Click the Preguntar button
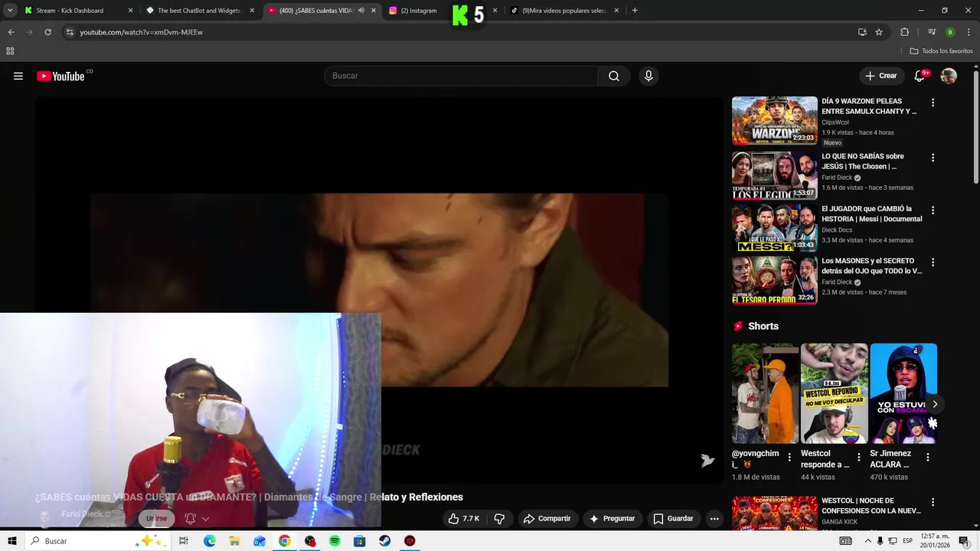The image size is (980, 551). (612, 518)
